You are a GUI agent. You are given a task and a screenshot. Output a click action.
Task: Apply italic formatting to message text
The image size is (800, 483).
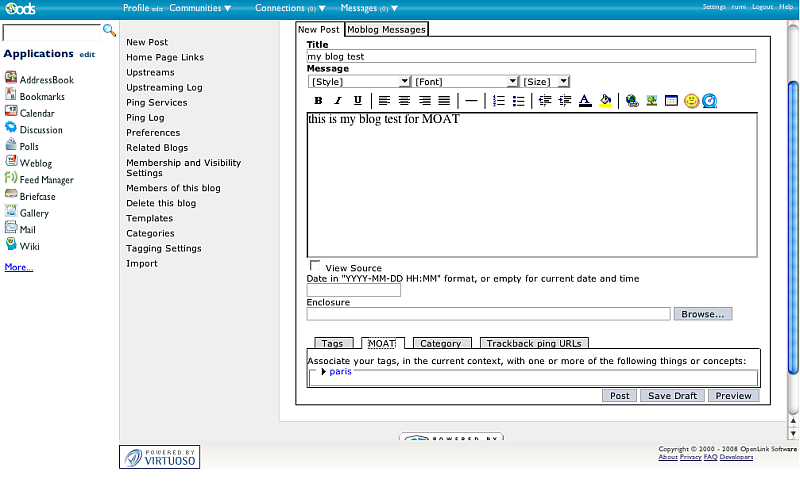pyautogui.click(x=338, y=101)
